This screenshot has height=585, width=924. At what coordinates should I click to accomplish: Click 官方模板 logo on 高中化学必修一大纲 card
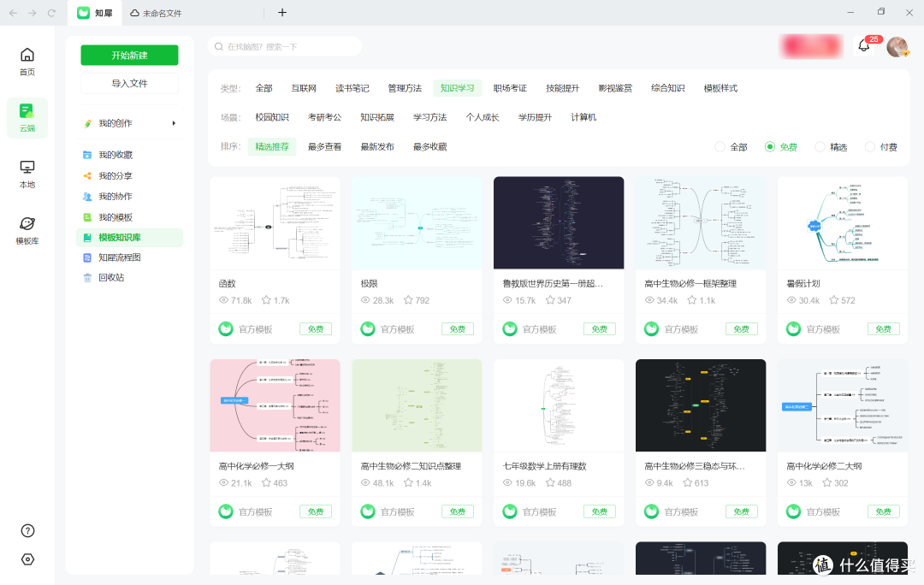pyautogui.click(x=226, y=511)
